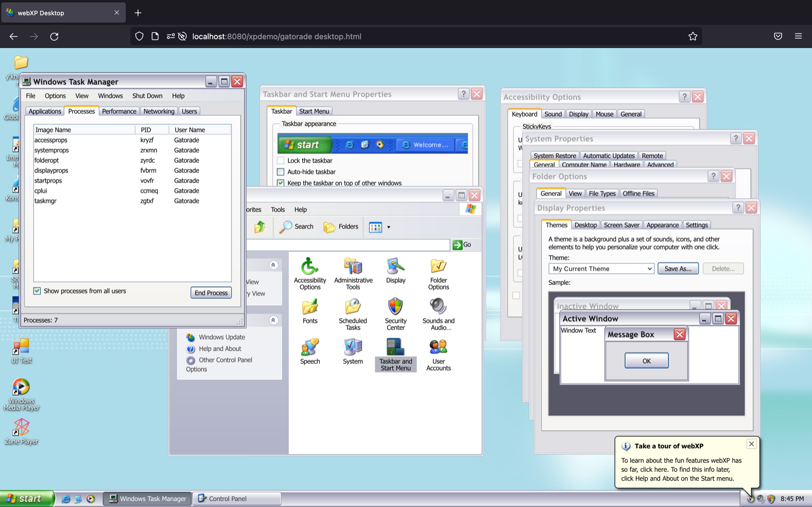The width and height of the screenshot is (812, 507).
Task: Click the Windows Update link
Action: pyautogui.click(x=222, y=337)
